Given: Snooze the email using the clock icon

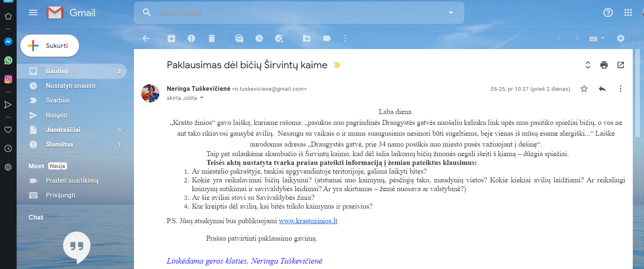Looking at the screenshot, I should 259,38.
